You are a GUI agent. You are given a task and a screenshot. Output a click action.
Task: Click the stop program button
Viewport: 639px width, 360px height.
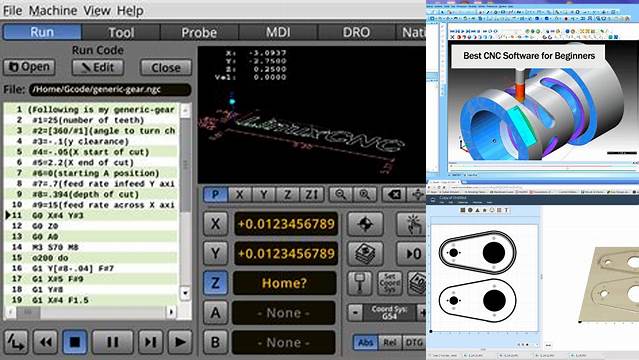[75, 342]
